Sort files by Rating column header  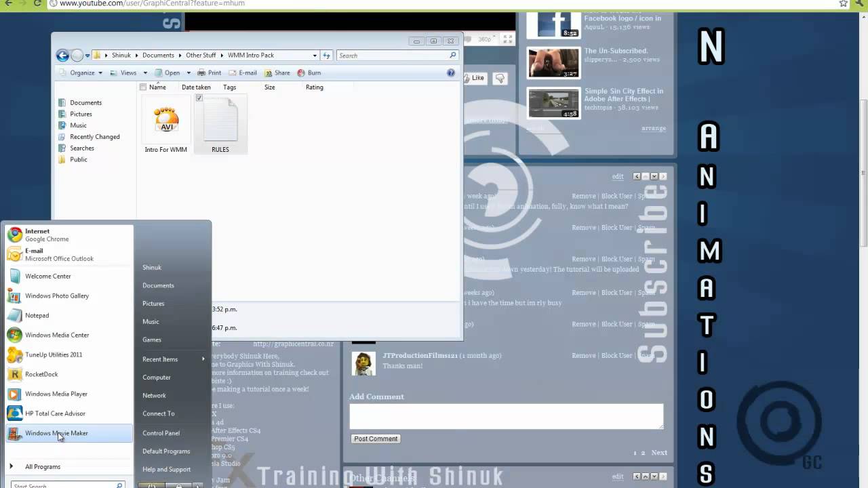click(315, 87)
